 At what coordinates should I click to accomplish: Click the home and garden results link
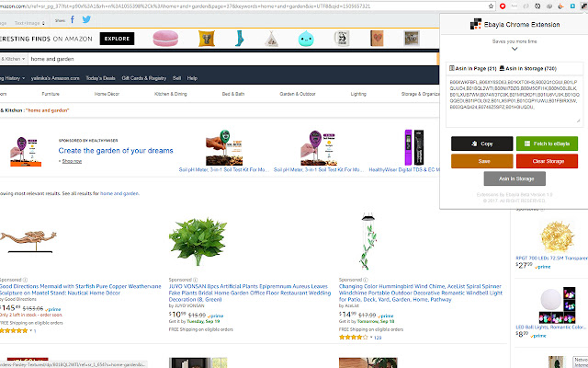click(x=119, y=193)
